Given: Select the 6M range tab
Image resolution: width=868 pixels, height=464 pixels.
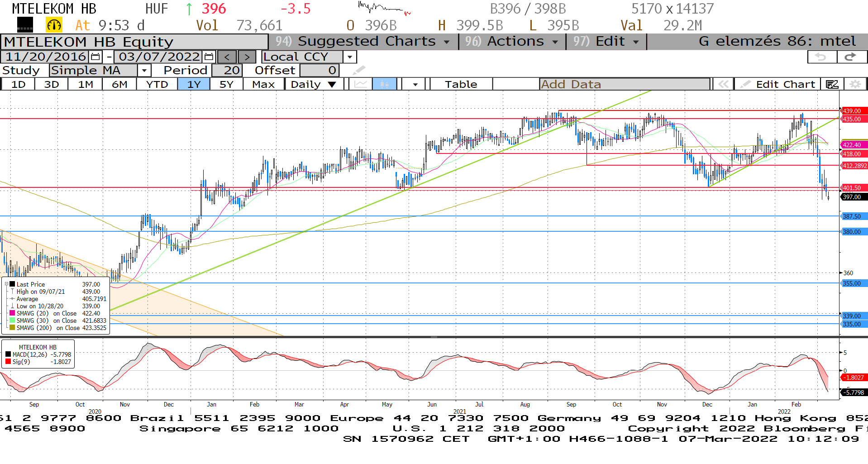Looking at the screenshot, I should [x=119, y=84].
